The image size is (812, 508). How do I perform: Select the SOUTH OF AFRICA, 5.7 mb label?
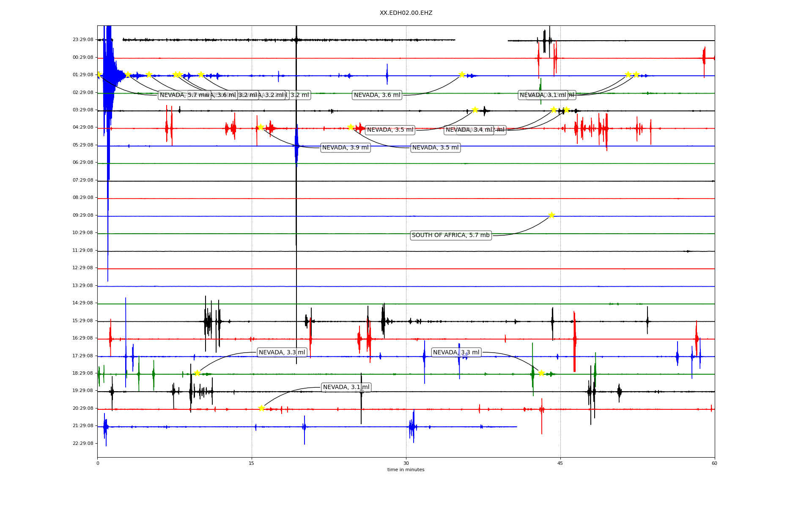click(x=450, y=235)
